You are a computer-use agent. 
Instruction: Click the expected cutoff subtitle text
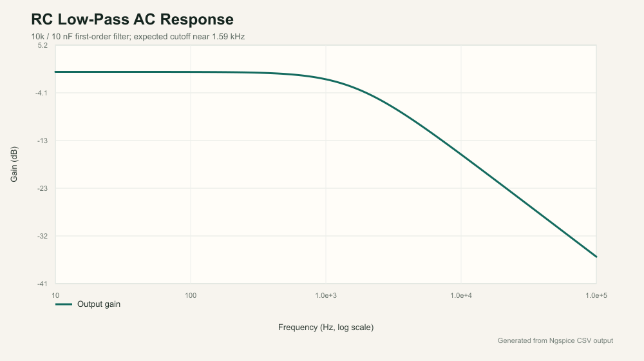coord(138,37)
